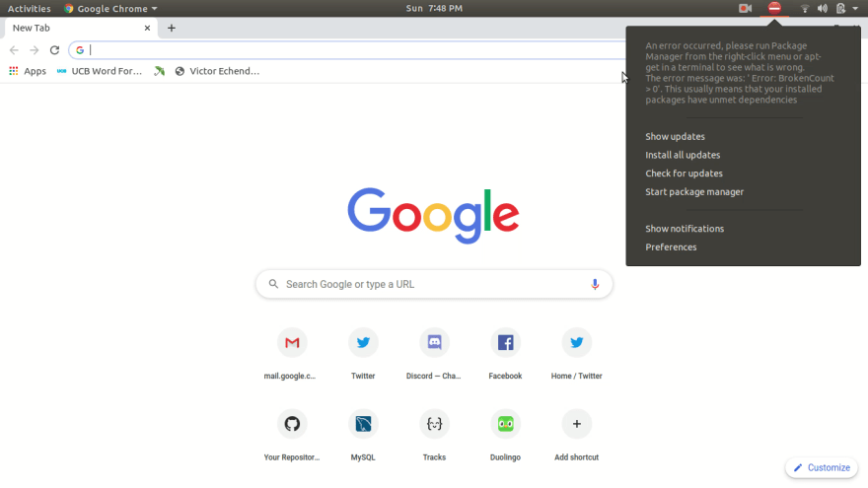Click the Google logo
Screen dimensions: 868x488
point(433,215)
